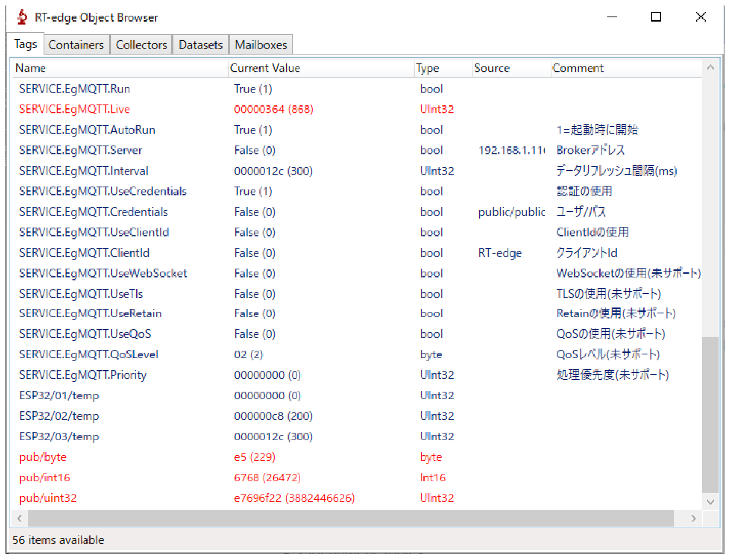Select the SERVICE.EgMQTT.UseQoS tag
730x560 pixels.
85,334
